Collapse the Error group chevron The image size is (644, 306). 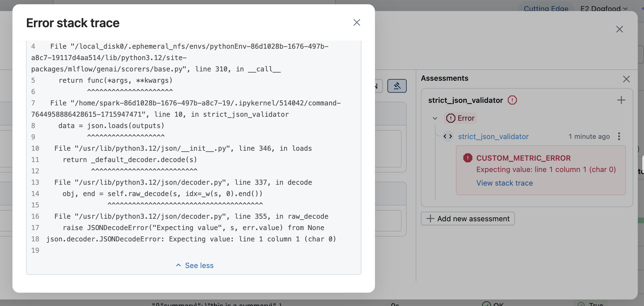435,118
